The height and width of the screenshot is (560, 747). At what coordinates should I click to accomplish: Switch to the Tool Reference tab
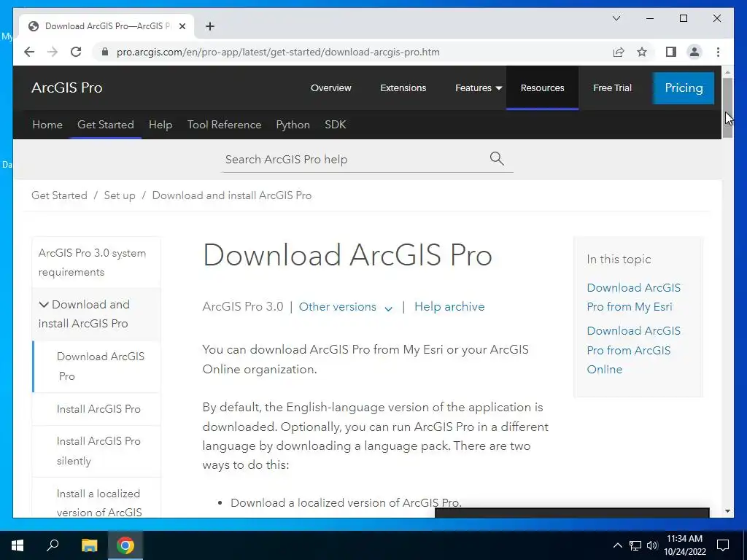224,125
